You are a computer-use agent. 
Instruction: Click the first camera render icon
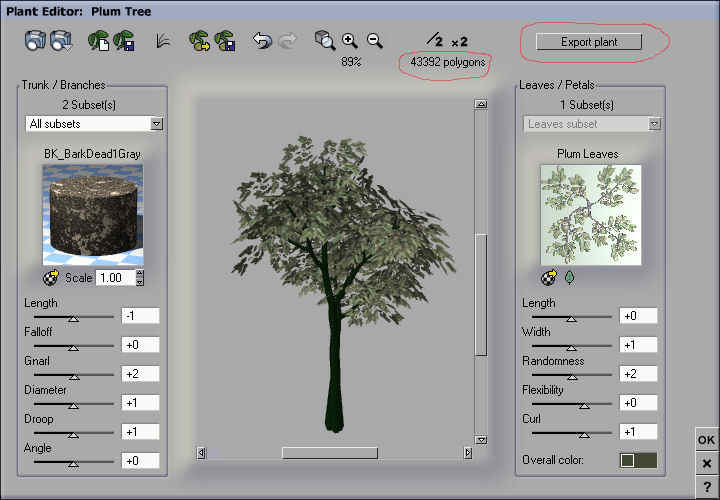(36, 41)
